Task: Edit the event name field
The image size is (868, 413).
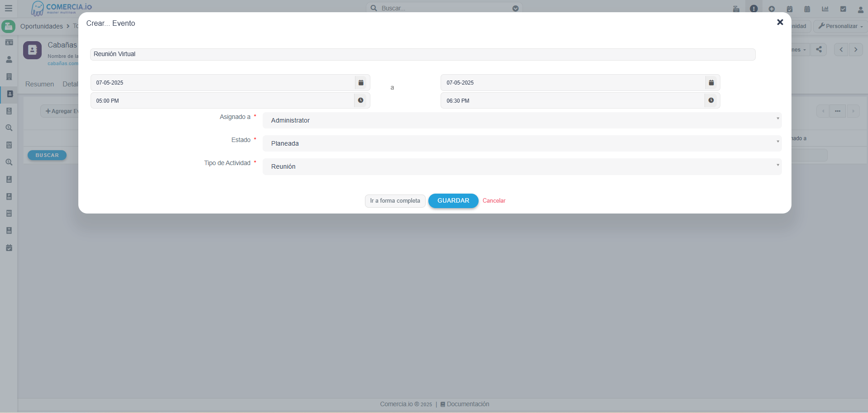Action: 422,54
